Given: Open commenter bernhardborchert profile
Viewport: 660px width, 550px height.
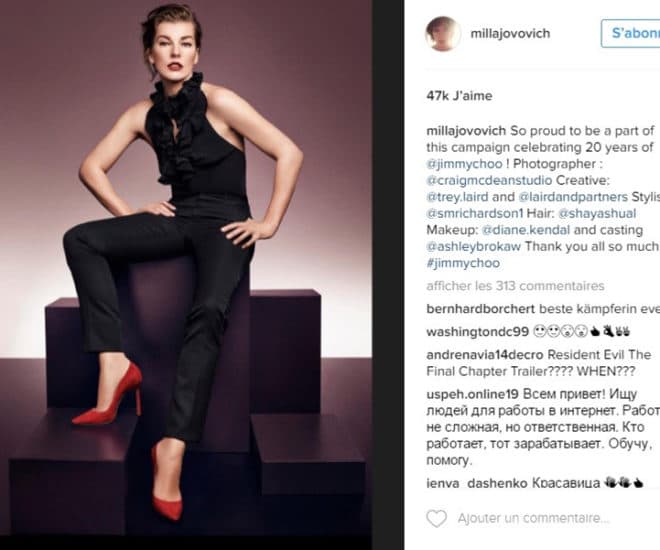Looking at the screenshot, I should click(480, 309).
